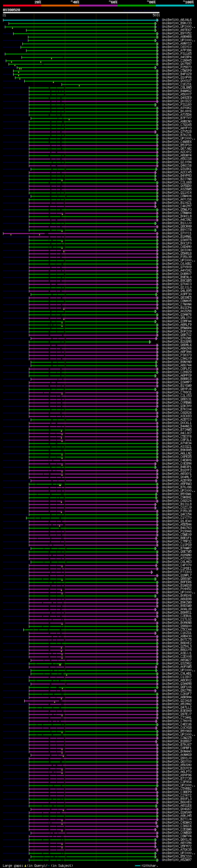The height and width of the screenshot is (868, 197).
Task: Pick the UniRef100_C8W404 hit
Action: coord(177,196)
